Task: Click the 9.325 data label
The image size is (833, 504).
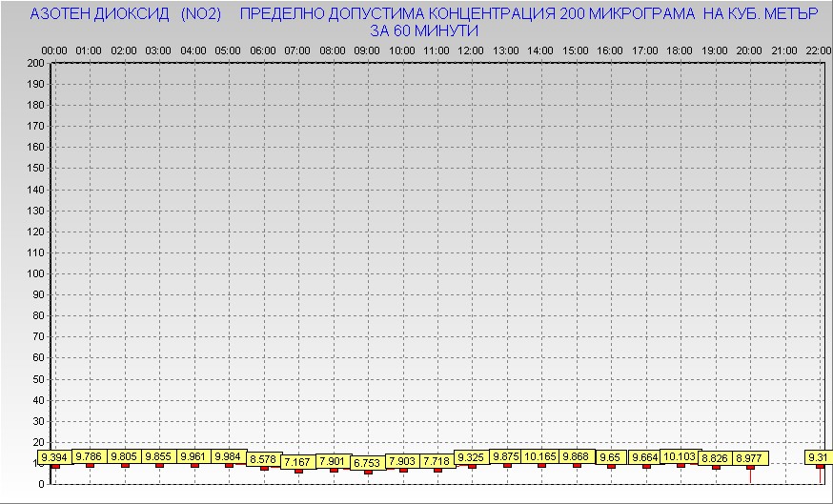Action: tap(472, 457)
